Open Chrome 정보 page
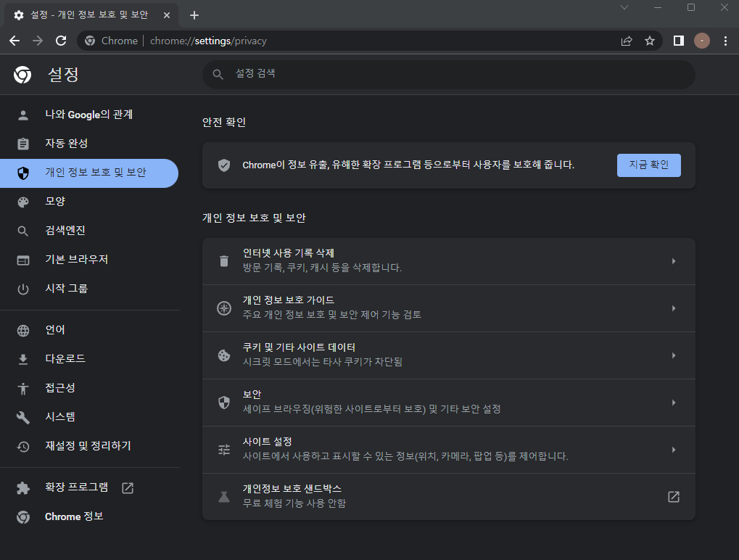This screenshot has height=560, width=739. (89, 516)
